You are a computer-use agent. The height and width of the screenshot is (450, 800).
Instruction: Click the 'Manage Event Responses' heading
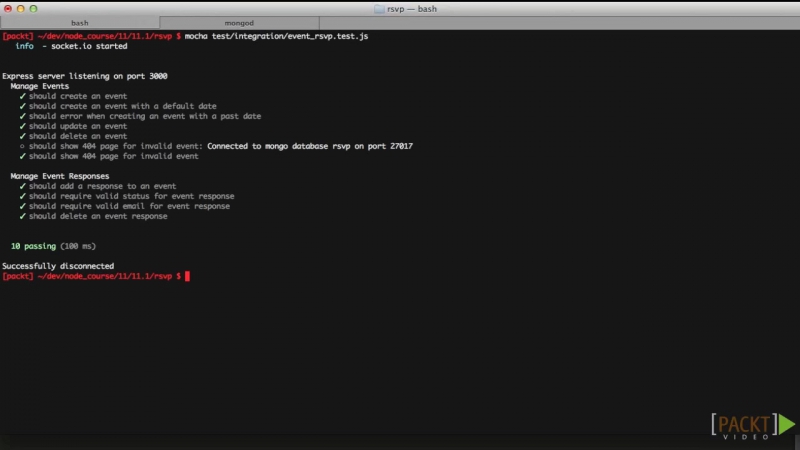(60, 176)
